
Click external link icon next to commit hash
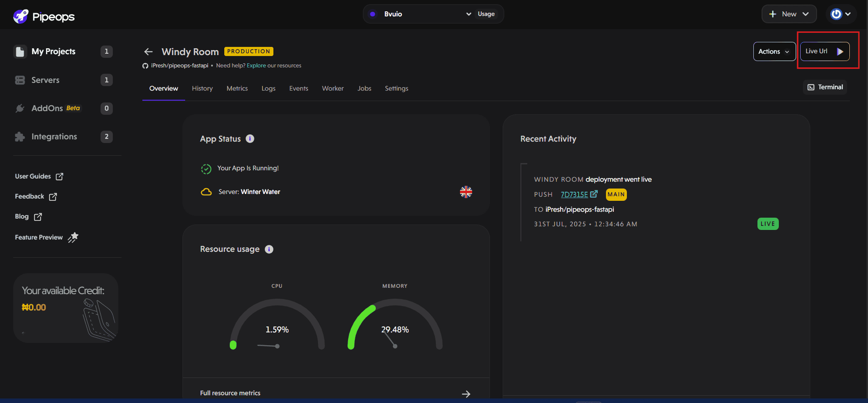(594, 194)
